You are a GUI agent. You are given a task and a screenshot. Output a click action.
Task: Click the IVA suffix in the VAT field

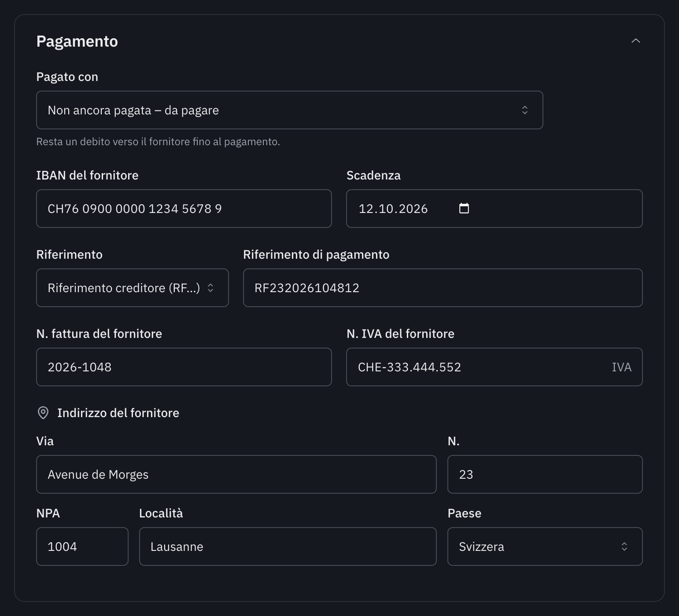(621, 367)
